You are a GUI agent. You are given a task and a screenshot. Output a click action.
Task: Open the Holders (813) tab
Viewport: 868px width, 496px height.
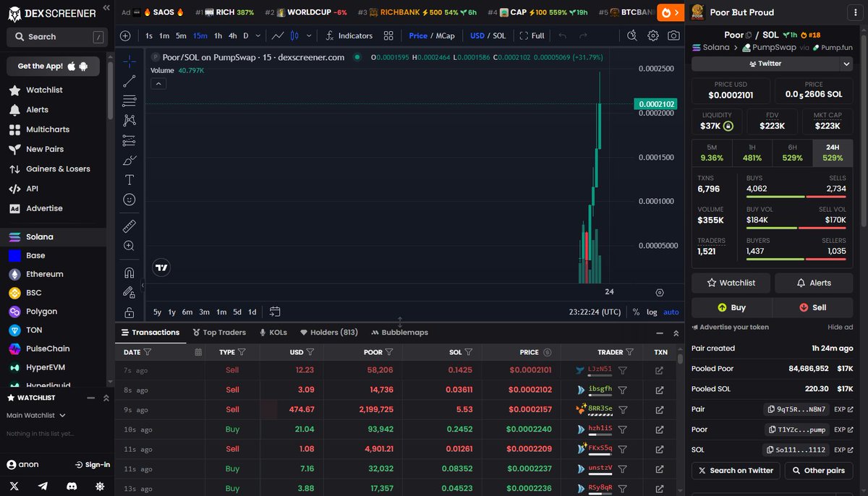pos(329,333)
